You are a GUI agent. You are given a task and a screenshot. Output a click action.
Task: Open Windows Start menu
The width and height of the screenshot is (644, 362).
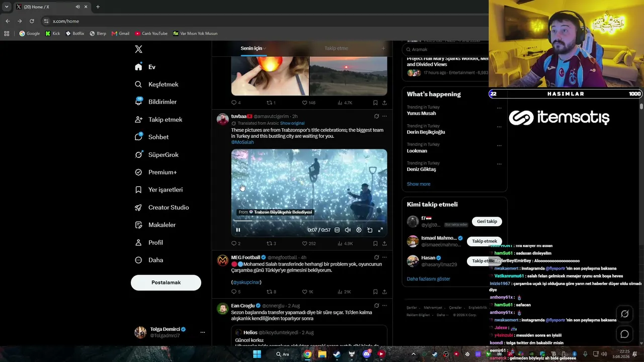(x=257, y=354)
